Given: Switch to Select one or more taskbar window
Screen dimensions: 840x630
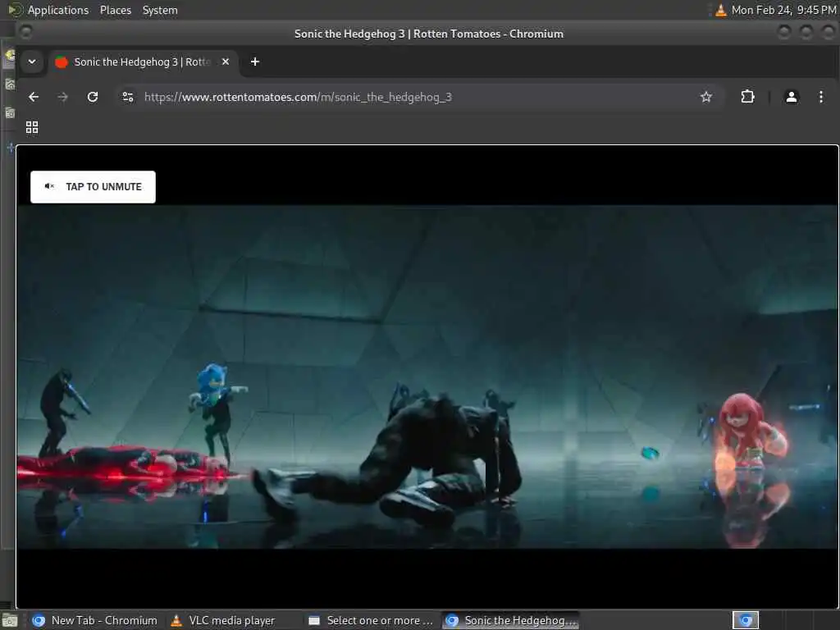Looking at the screenshot, I should (372, 620).
